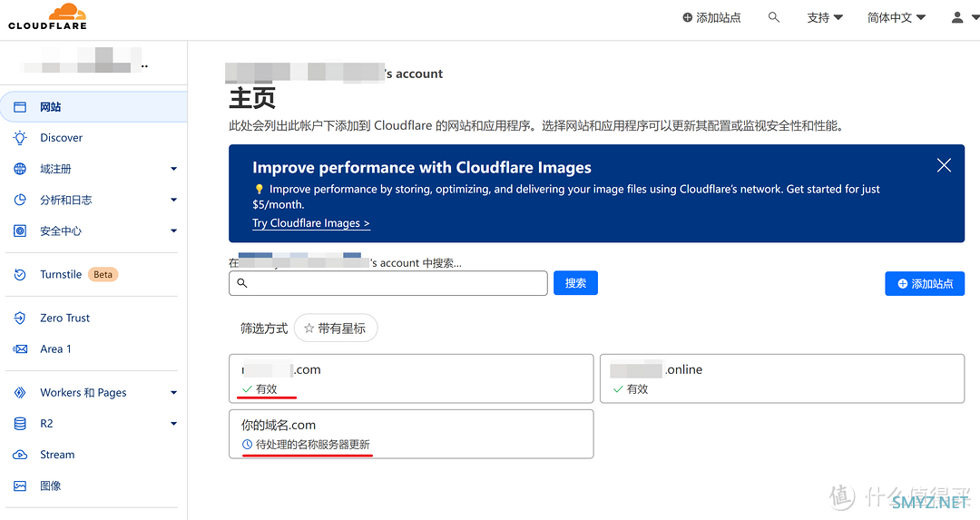This screenshot has height=520, width=980.
Task: Click the R2 database icon
Action: [x=20, y=424]
